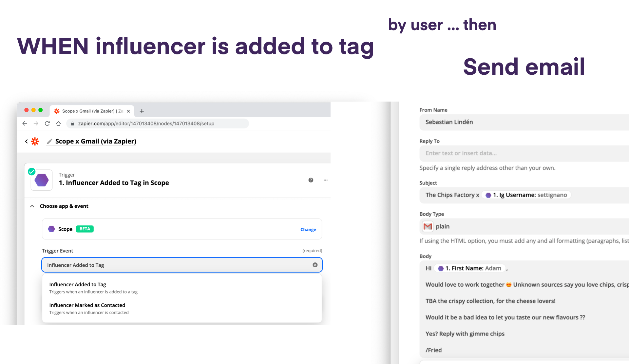Click the lock icon in address bar
This screenshot has width=629, height=364.
coord(72,124)
